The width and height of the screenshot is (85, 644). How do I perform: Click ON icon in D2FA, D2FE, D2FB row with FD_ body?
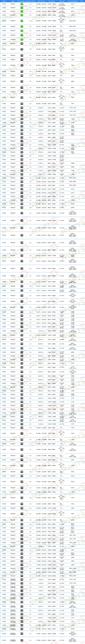click(x=22, y=449)
